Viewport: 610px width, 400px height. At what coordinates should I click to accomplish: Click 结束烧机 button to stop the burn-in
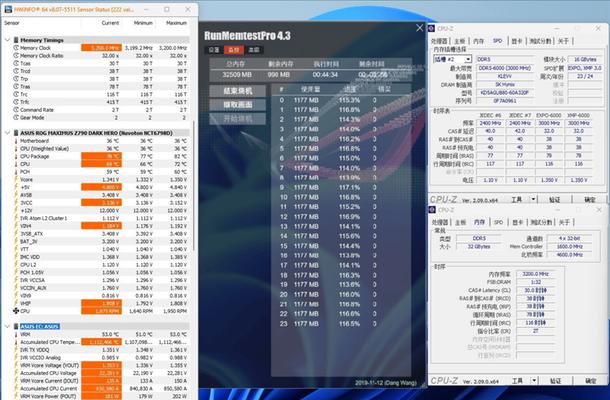238,91
